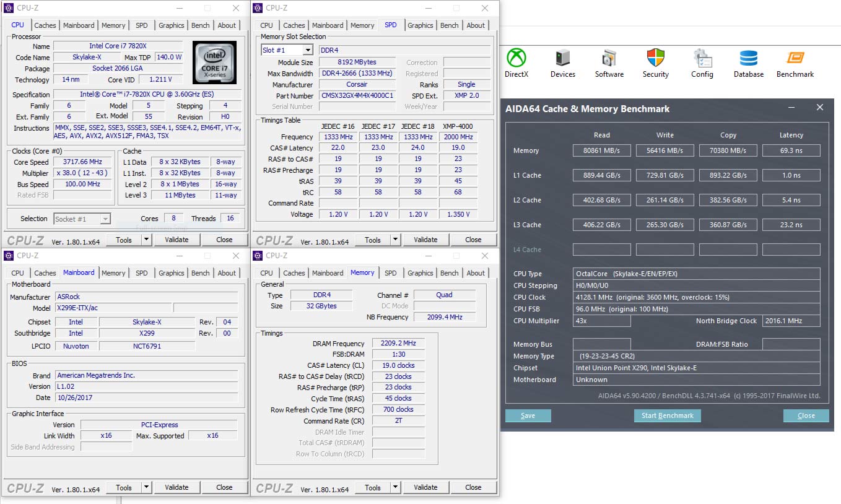Click the motherboard model X299E-ITX/ac
The image size is (841, 504).
[113, 308]
